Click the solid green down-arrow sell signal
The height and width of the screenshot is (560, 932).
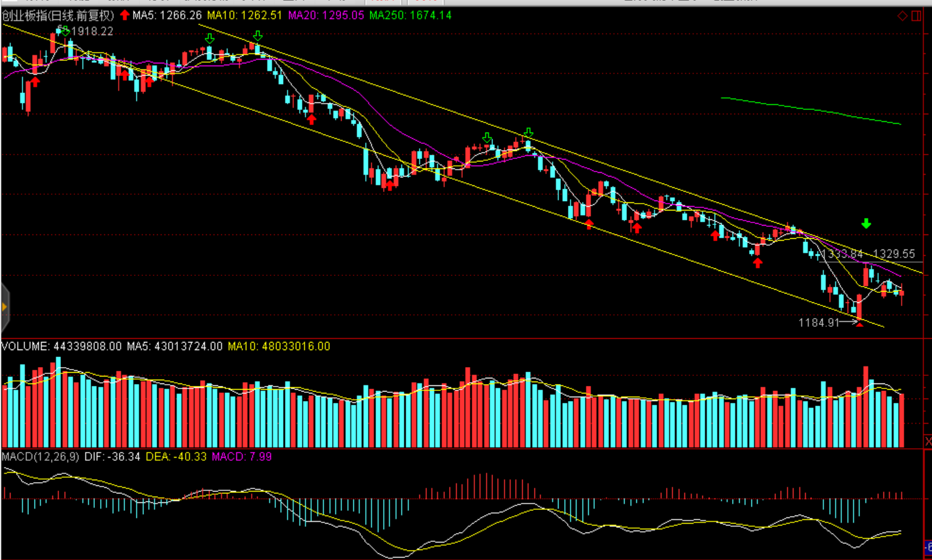866,224
